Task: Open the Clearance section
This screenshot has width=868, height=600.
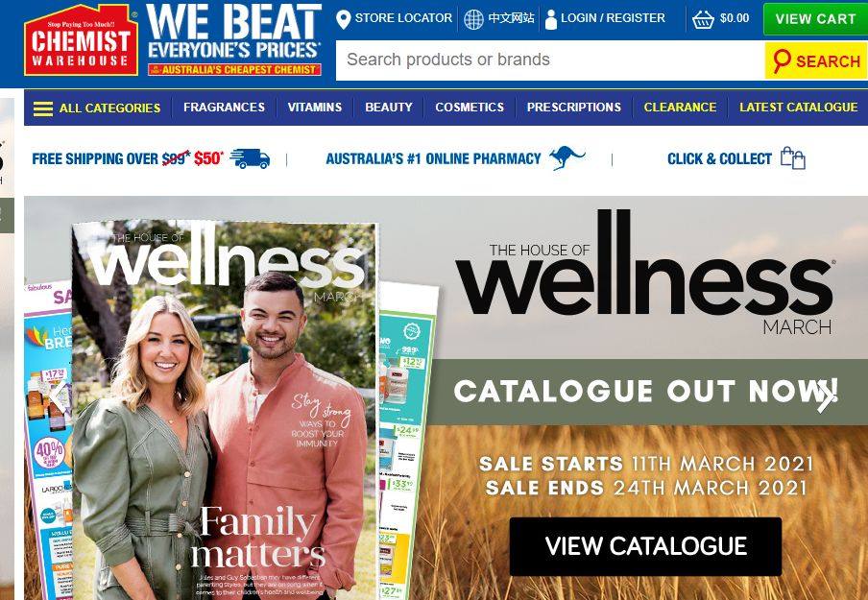Action: coord(680,108)
